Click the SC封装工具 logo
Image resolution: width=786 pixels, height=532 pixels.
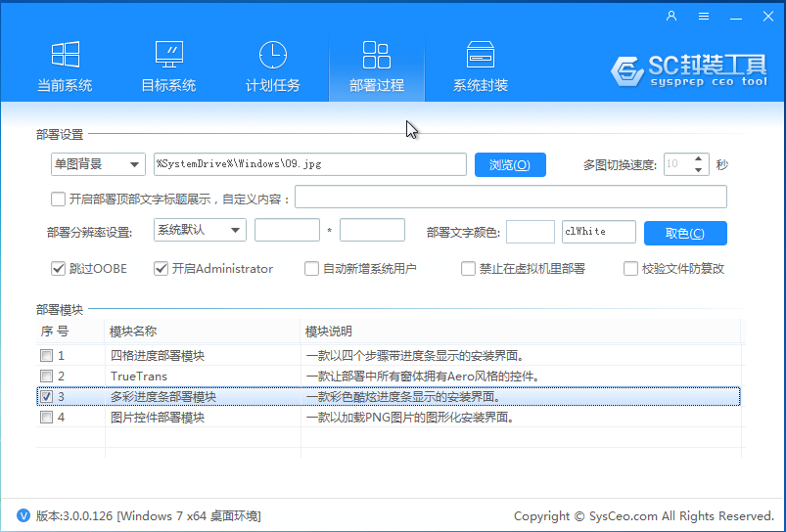pyautogui.click(x=689, y=70)
